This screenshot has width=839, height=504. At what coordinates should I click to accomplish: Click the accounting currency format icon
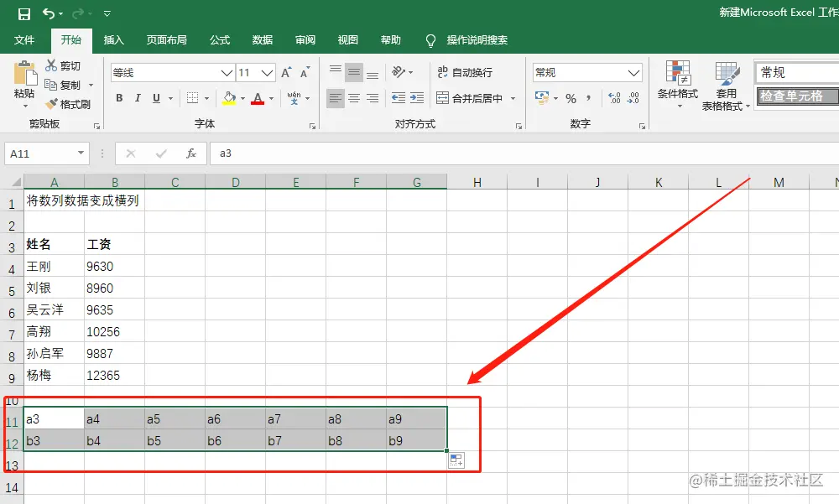click(542, 98)
